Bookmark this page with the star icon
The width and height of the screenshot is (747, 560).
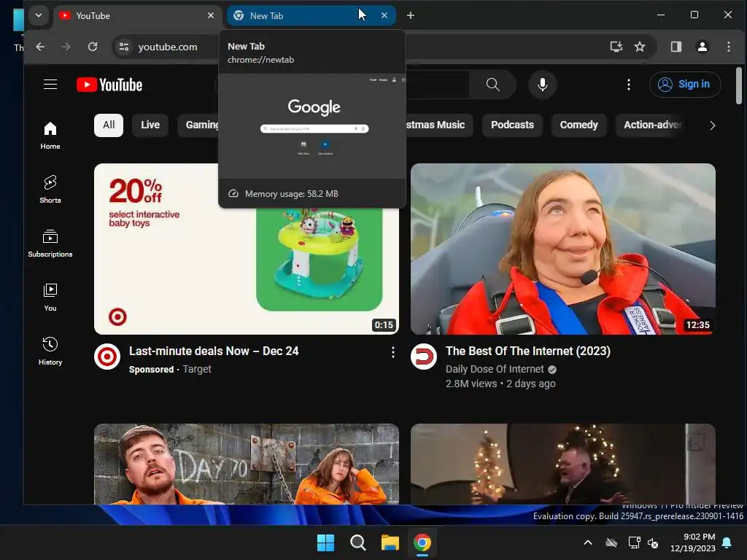[x=639, y=47]
